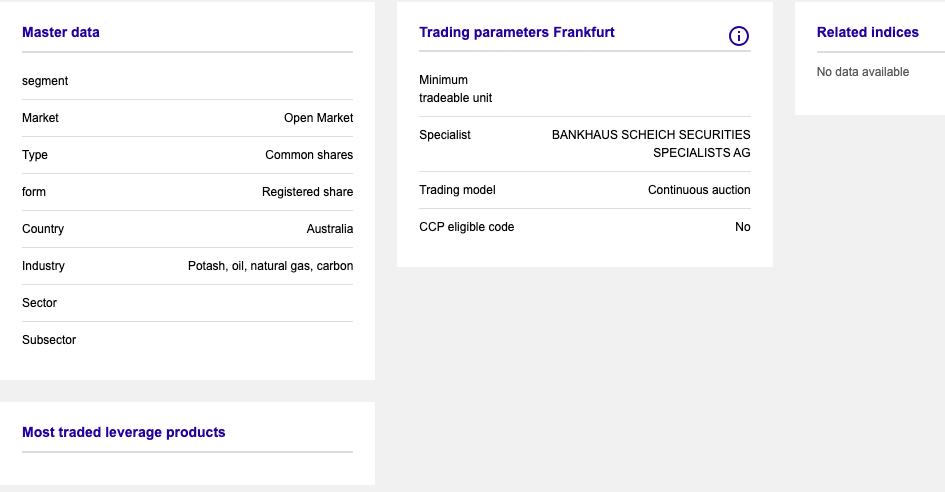Click the Master data heading
Viewport: 945px width, 492px height.
tap(61, 32)
